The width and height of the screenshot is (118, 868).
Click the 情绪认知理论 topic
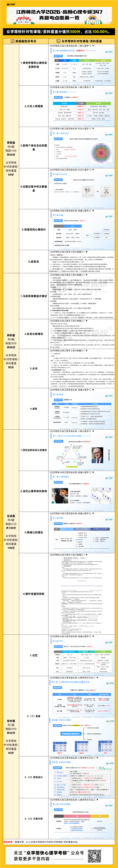pos(34,532)
